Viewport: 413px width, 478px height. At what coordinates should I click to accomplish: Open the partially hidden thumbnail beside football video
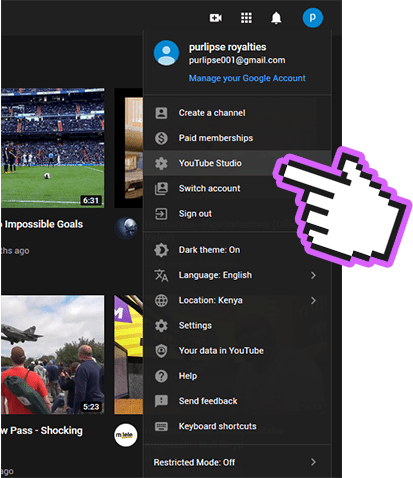coord(129,148)
